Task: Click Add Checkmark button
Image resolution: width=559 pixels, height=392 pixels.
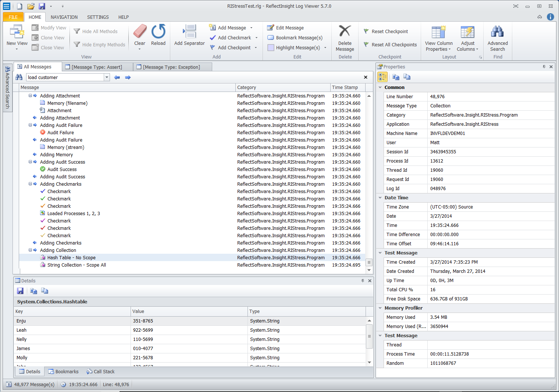Action: click(x=230, y=38)
